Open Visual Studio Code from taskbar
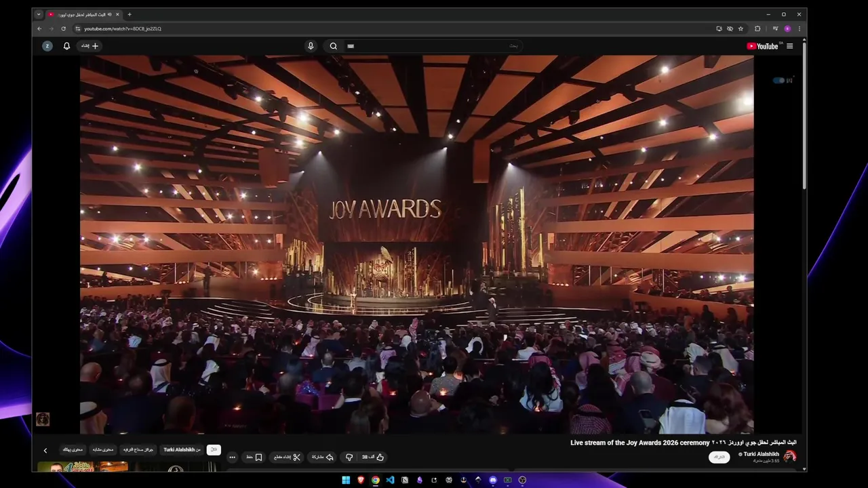The image size is (868, 488). [x=390, y=480]
